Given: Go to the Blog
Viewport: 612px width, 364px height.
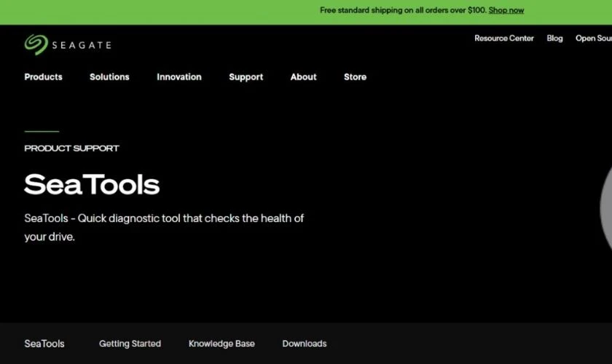Looking at the screenshot, I should click(554, 39).
